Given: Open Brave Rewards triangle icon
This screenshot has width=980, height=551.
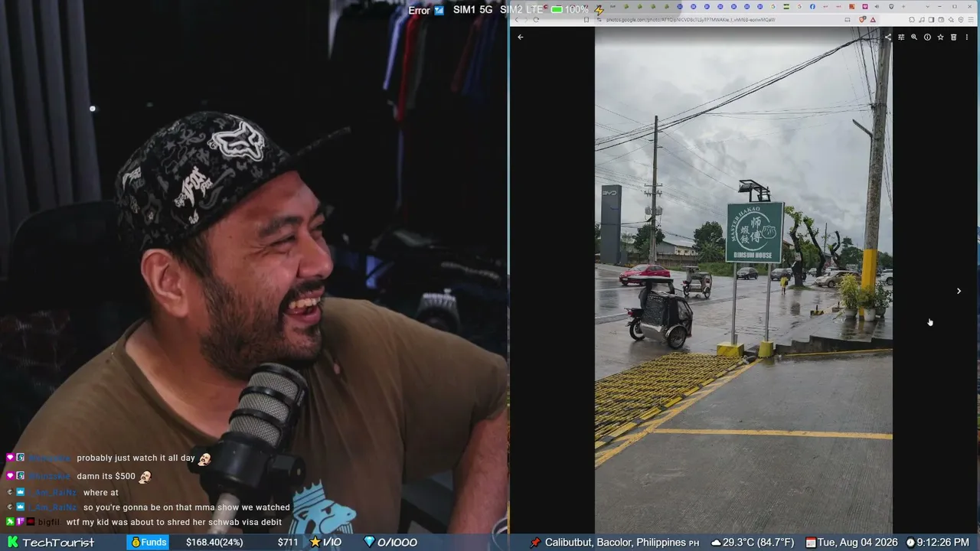Looking at the screenshot, I should pos(873,20).
